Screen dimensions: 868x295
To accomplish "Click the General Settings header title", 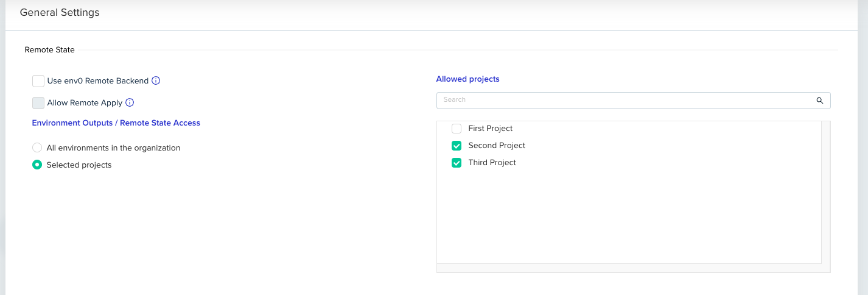I will (x=60, y=12).
